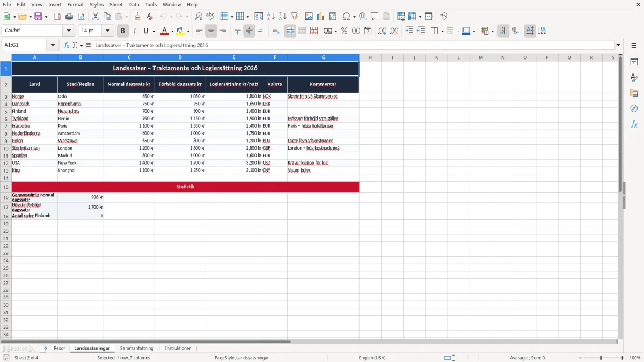Export directly as PDF
The width and height of the screenshot is (644, 362).
tap(57, 17)
